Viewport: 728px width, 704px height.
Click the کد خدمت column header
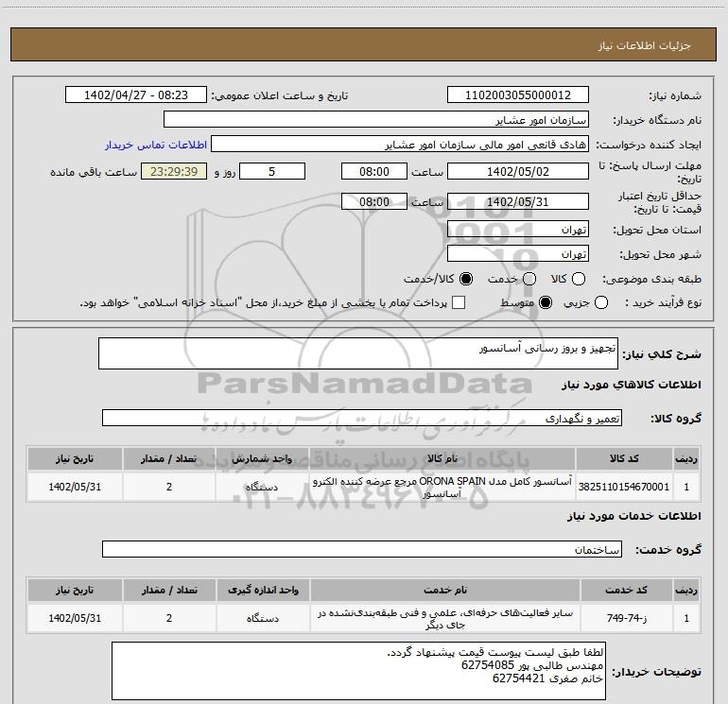tap(626, 590)
